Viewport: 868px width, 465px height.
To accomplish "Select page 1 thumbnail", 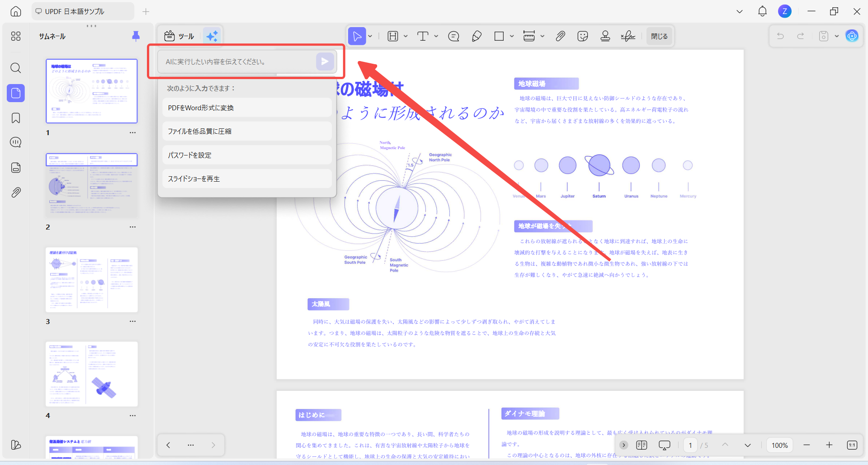I will [92, 91].
